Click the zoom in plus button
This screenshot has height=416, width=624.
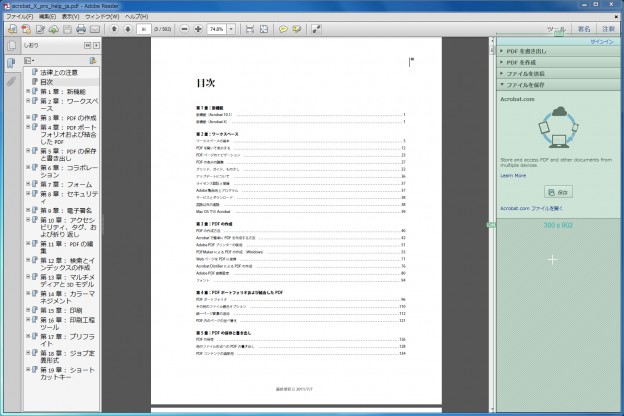[198, 29]
